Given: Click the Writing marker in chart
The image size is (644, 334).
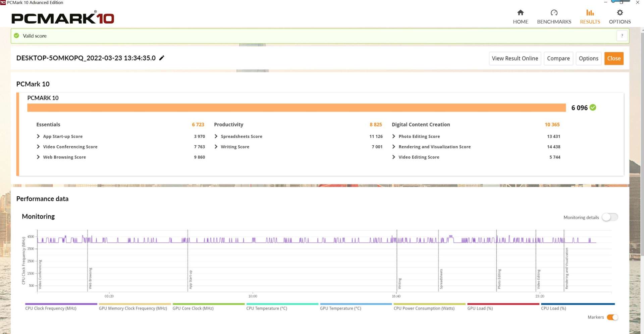Looking at the screenshot, I should coord(399,283).
